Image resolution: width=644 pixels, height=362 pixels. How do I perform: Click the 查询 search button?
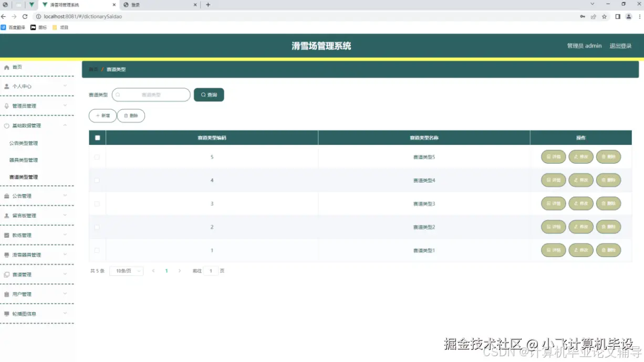coord(209,95)
